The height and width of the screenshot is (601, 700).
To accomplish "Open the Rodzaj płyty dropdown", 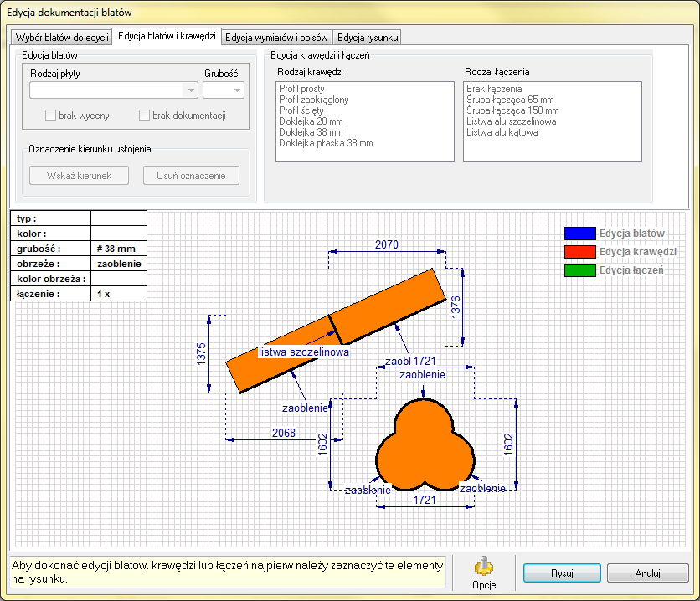I will coord(114,90).
